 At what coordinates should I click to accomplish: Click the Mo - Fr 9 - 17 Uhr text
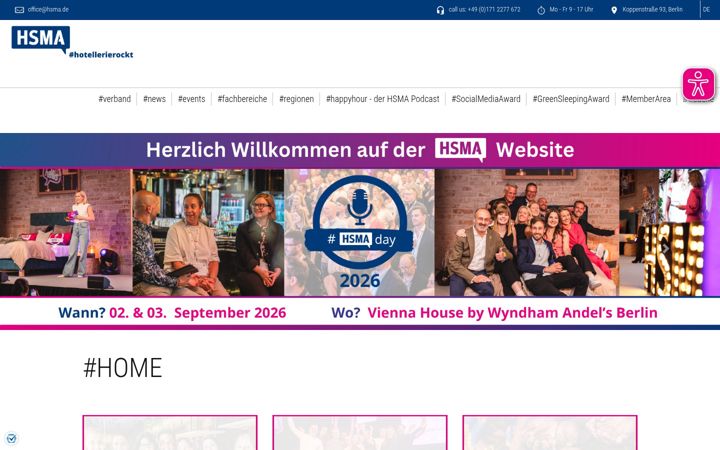pos(571,9)
